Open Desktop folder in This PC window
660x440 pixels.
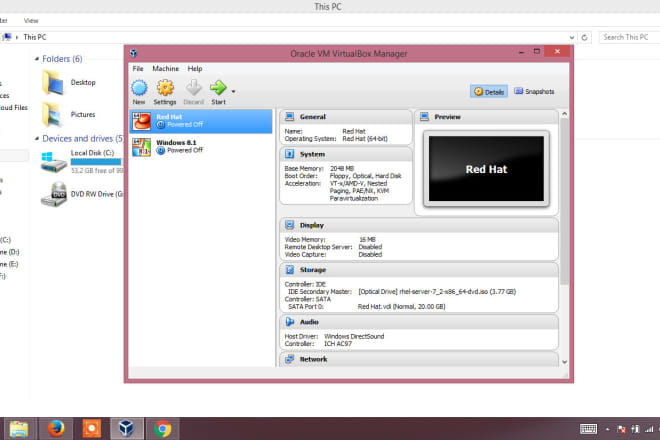tap(69, 83)
